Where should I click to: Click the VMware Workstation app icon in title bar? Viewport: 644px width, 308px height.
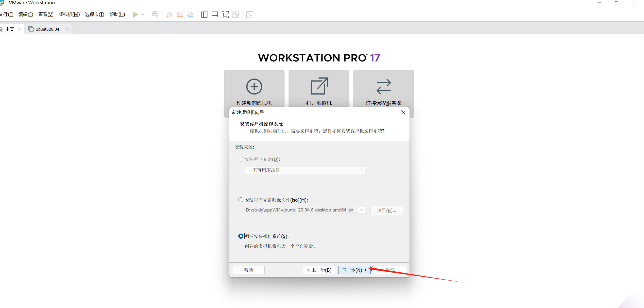click(x=2, y=3)
